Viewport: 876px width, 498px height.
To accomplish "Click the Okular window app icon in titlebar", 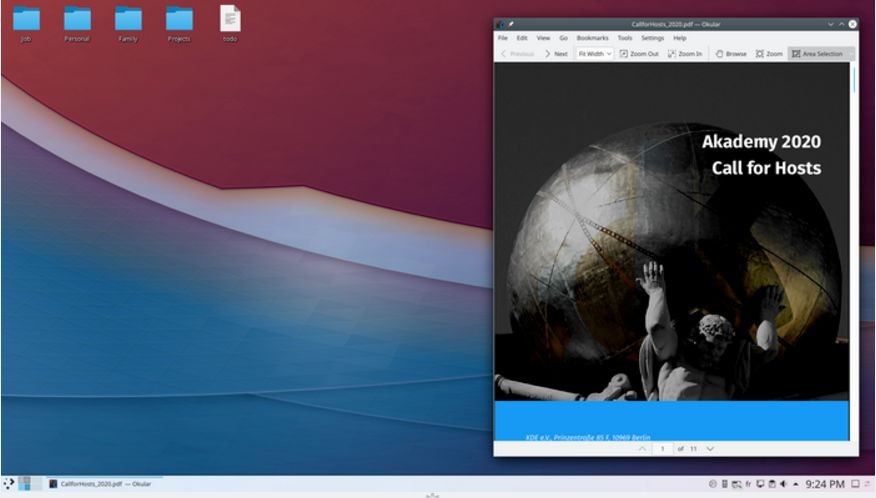I will coord(501,24).
